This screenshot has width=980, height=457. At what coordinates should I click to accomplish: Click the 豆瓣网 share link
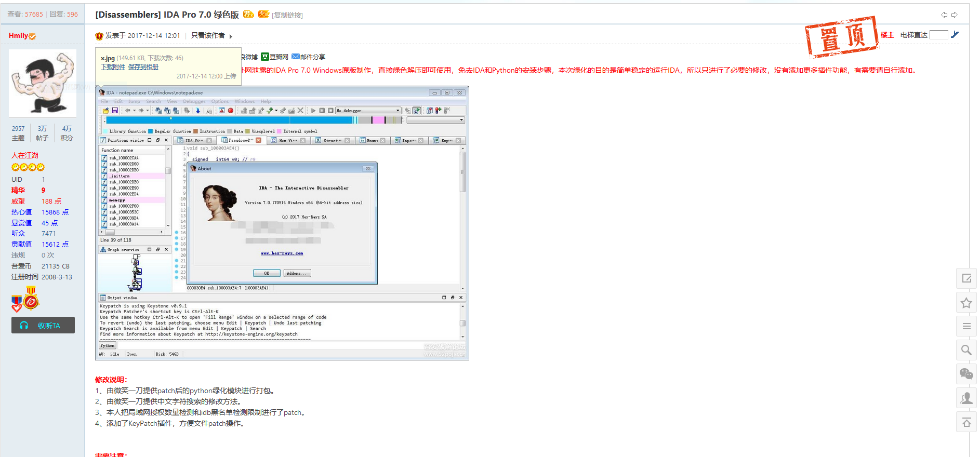tap(279, 57)
